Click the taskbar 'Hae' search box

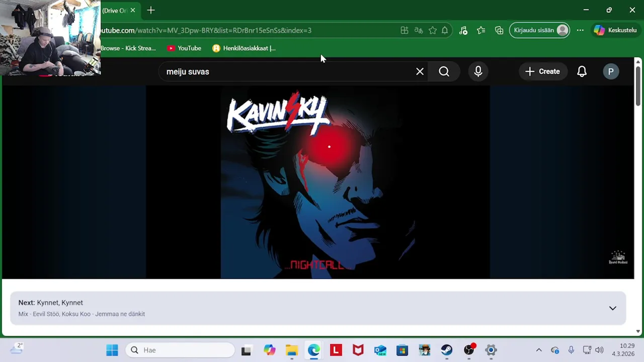click(180, 350)
